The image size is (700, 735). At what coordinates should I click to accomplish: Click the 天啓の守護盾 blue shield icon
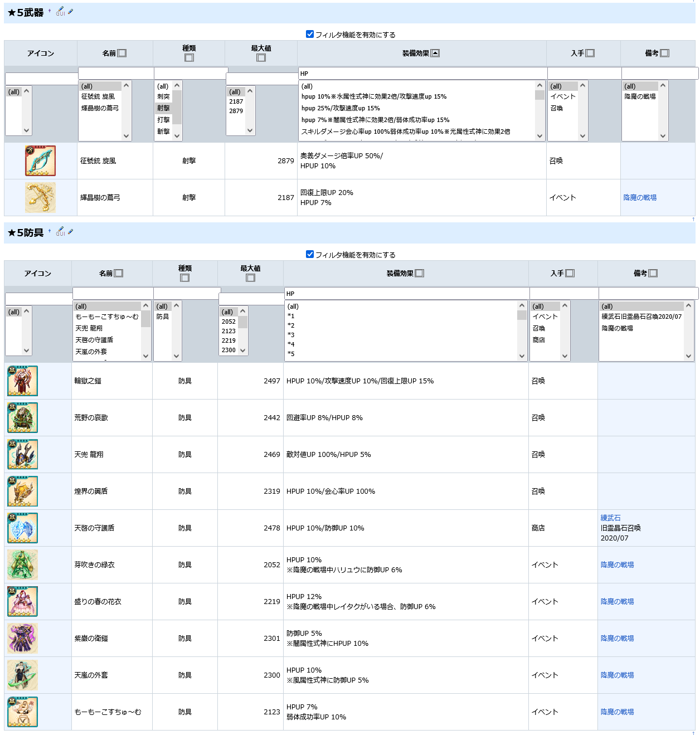23,528
